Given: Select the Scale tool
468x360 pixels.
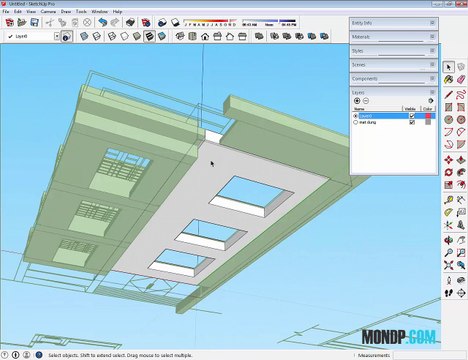Looking at the screenshot, I should pyautogui.click(x=449, y=185).
